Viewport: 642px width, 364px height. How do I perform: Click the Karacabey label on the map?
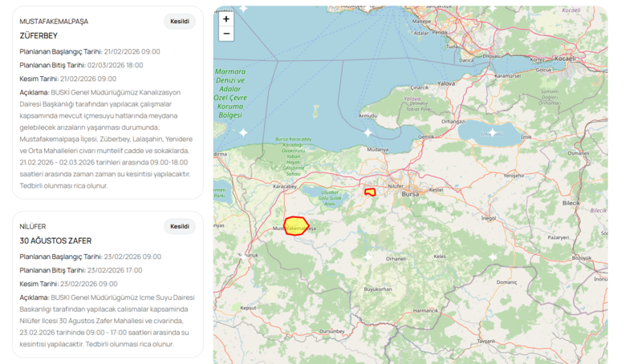tap(285, 187)
